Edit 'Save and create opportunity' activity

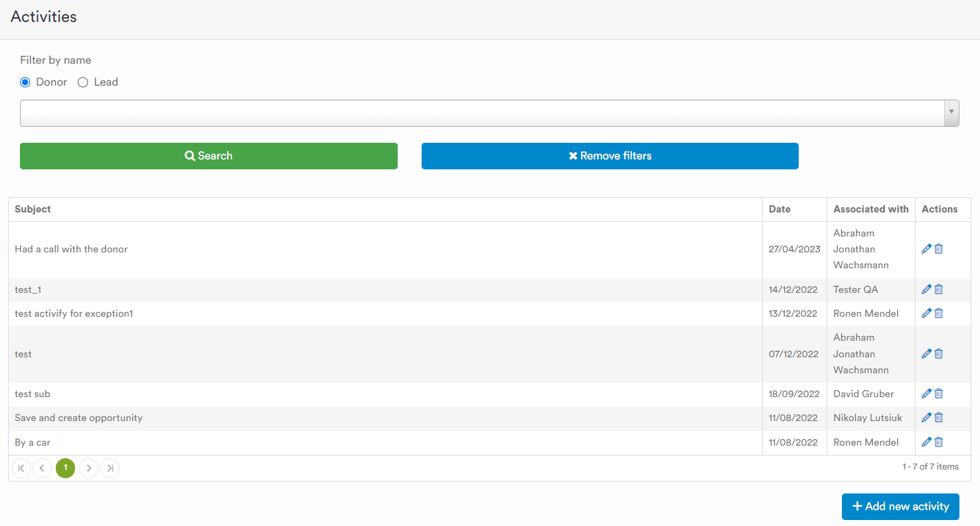click(927, 418)
